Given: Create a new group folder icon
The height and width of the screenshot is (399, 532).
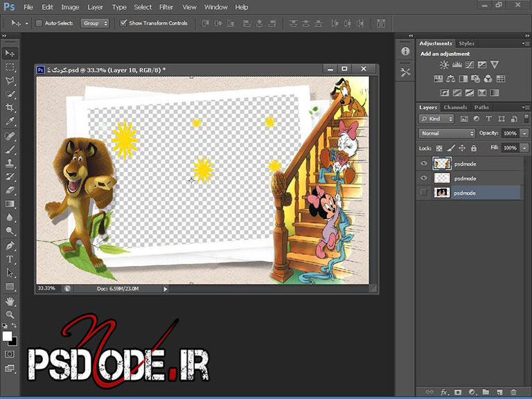Looking at the screenshot, I should (x=486, y=392).
